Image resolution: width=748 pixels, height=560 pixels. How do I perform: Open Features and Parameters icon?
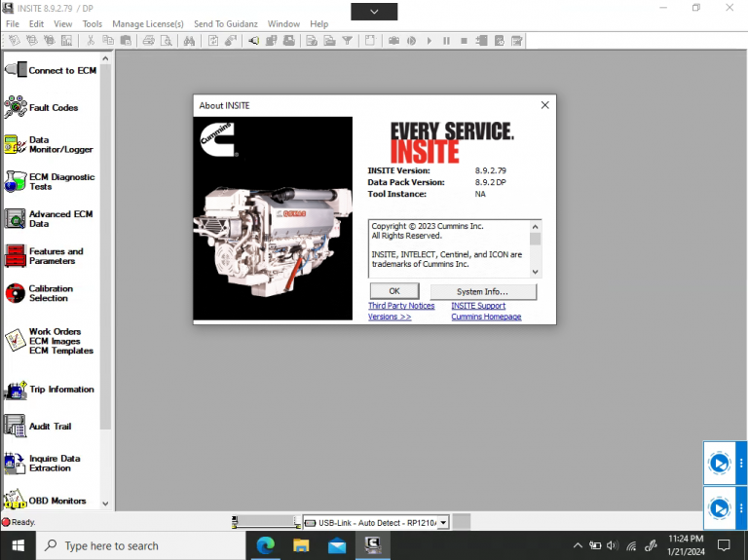(x=15, y=256)
